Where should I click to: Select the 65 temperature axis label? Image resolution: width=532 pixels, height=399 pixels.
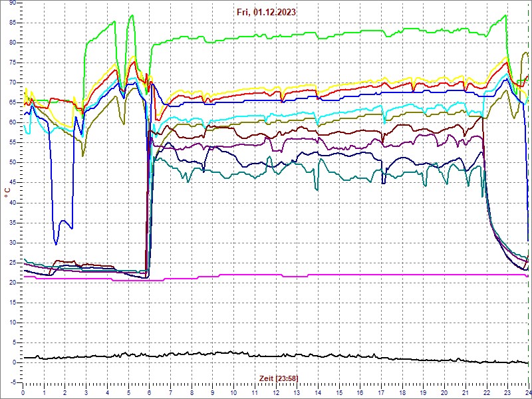(12, 103)
